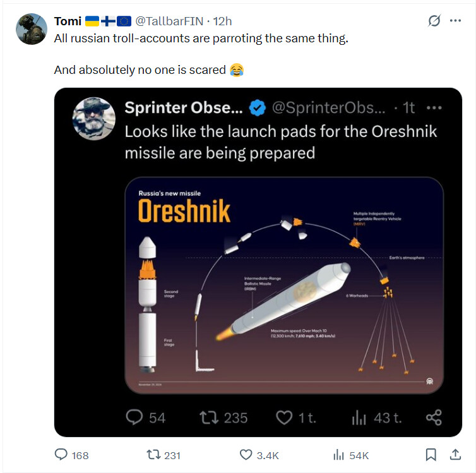Click the quoted tweet's share icon

(434, 417)
